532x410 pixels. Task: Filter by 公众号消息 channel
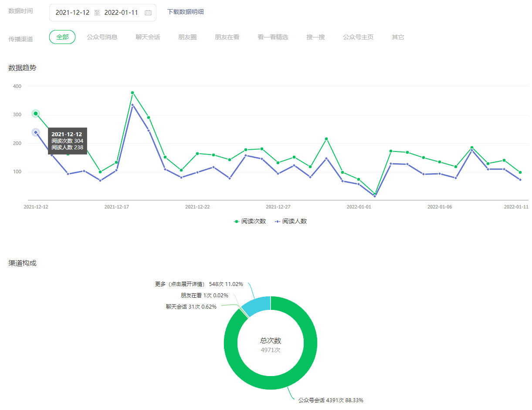[x=102, y=37]
